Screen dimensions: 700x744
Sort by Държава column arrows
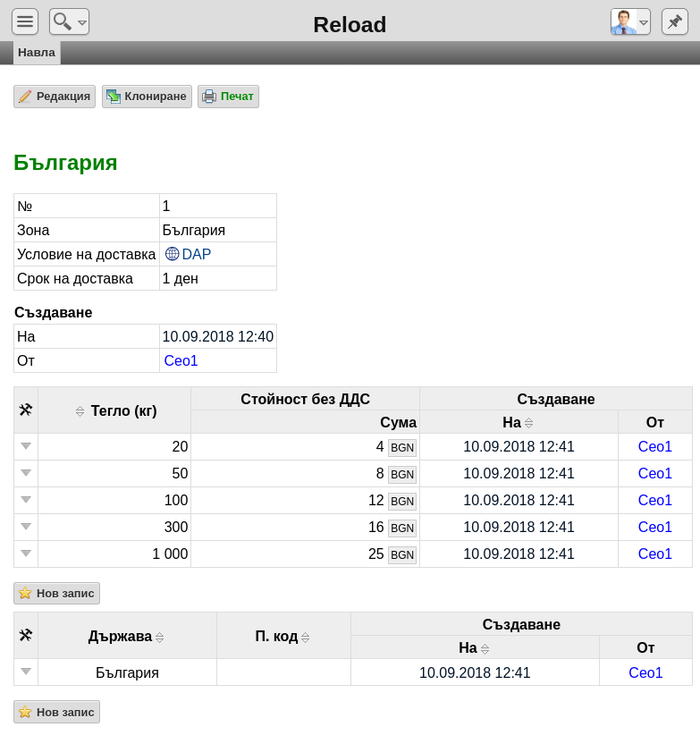[x=160, y=638]
